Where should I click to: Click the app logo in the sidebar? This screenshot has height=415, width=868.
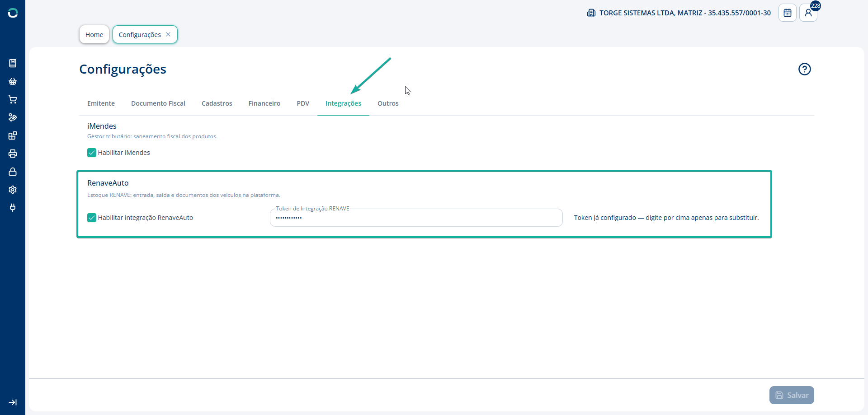[13, 13]
